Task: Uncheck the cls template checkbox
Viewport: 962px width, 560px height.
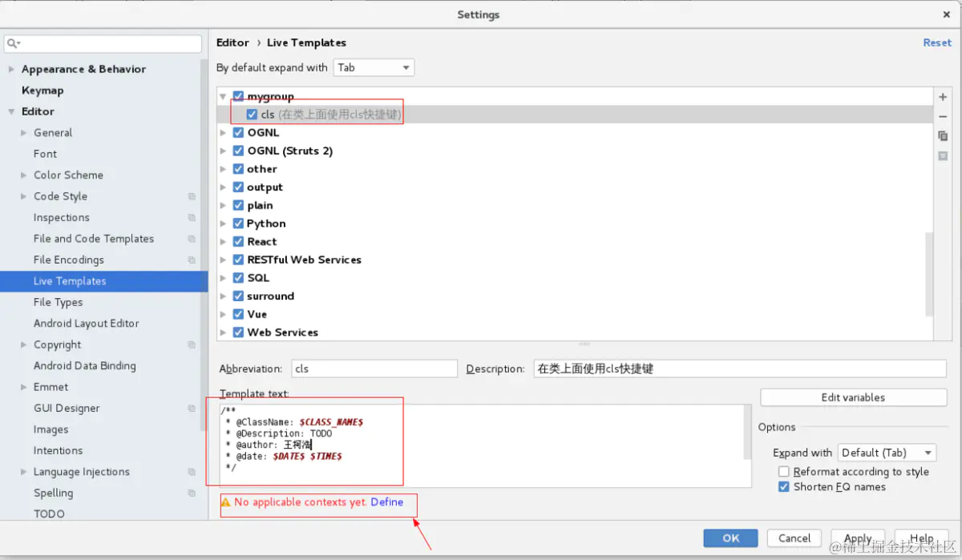Action: coord(252,115)
